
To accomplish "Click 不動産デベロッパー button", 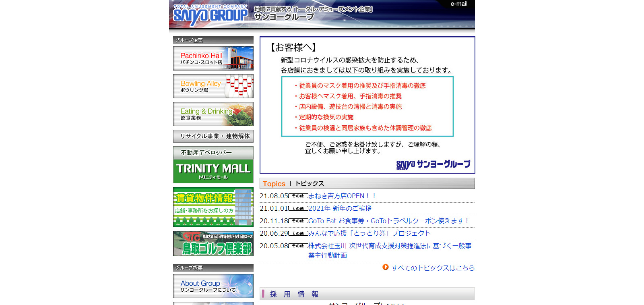I will tap(213, 153).
